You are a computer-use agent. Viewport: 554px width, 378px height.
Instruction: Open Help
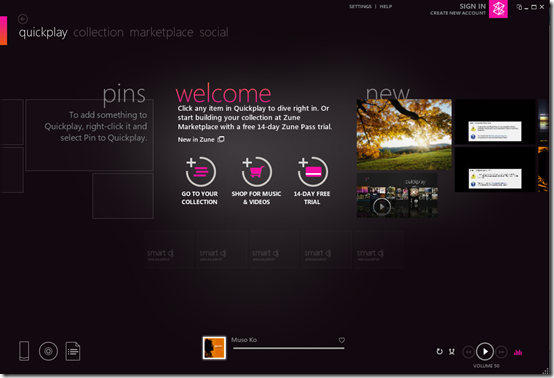tap(386, 6)
